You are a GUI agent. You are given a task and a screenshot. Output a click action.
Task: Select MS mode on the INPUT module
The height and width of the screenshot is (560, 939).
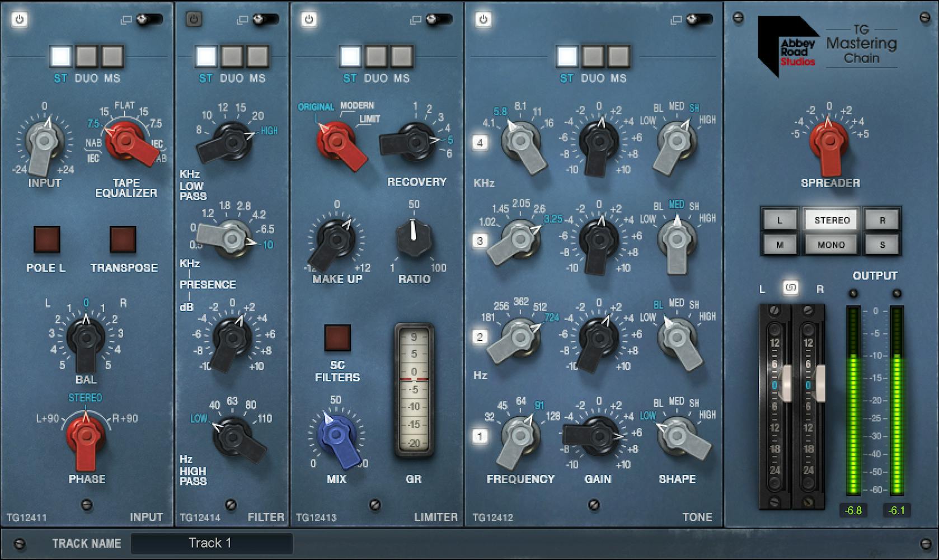pos(114,56)
